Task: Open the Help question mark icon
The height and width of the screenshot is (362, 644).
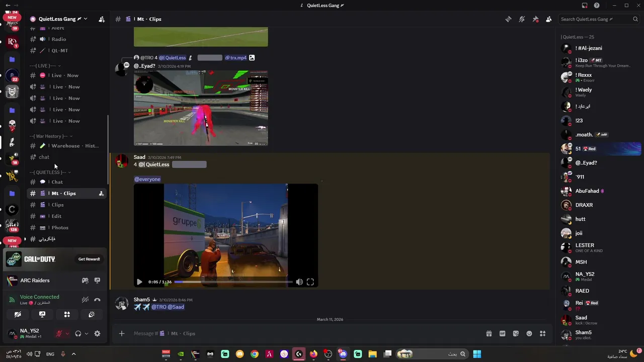Action: (597, 6)
